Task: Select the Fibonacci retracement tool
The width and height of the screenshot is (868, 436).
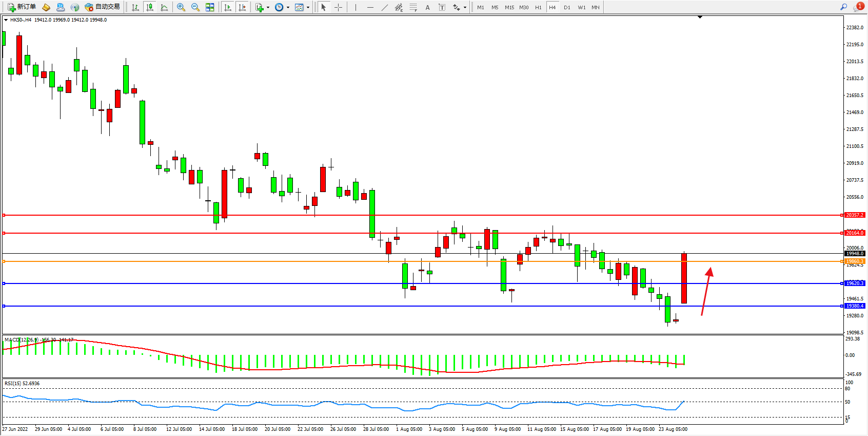Action: coord(413,7)
